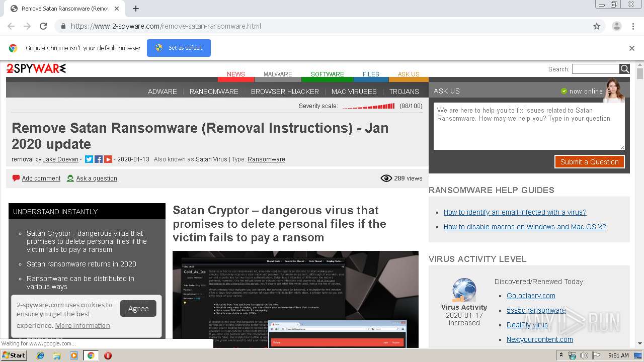
Task: Select the ADWARE category
Action: tap(162, 92)
